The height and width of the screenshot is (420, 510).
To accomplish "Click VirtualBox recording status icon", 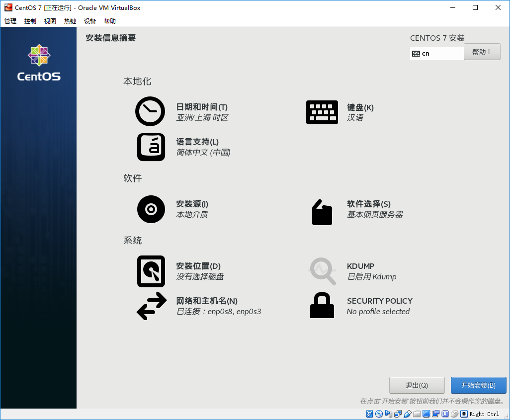I will coord(435,414).
